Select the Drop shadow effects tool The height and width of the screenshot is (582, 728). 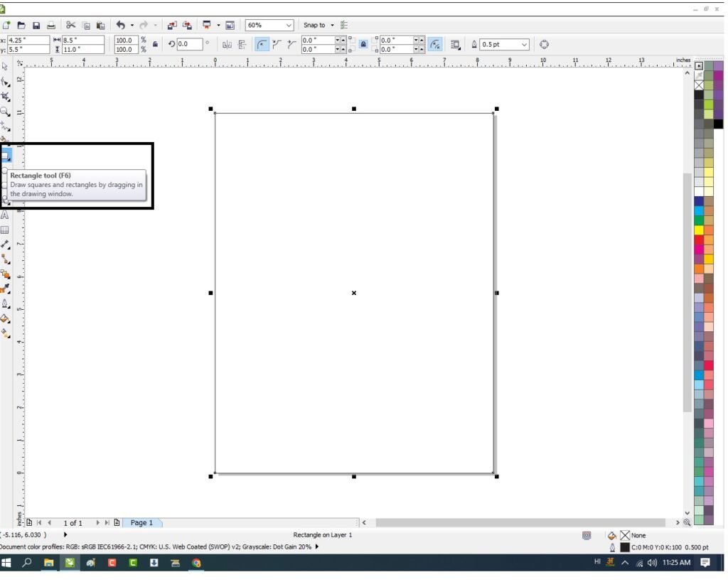tap(5, 274)
